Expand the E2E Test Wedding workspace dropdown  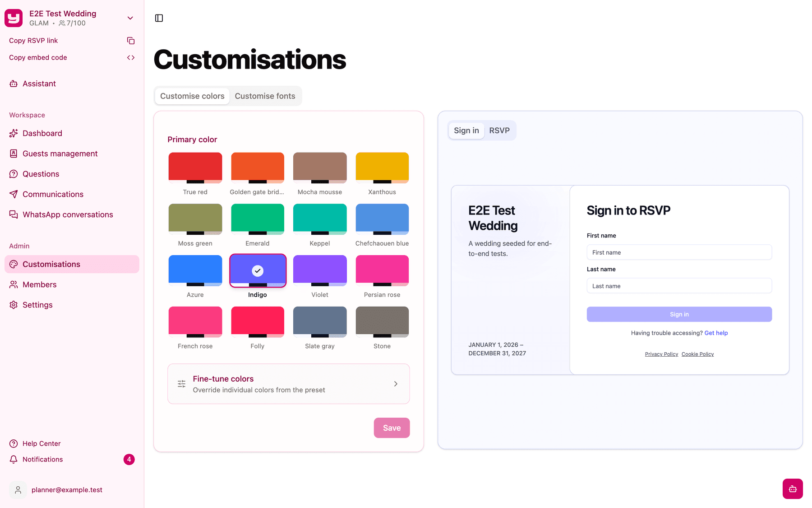(x=130, y=18)
